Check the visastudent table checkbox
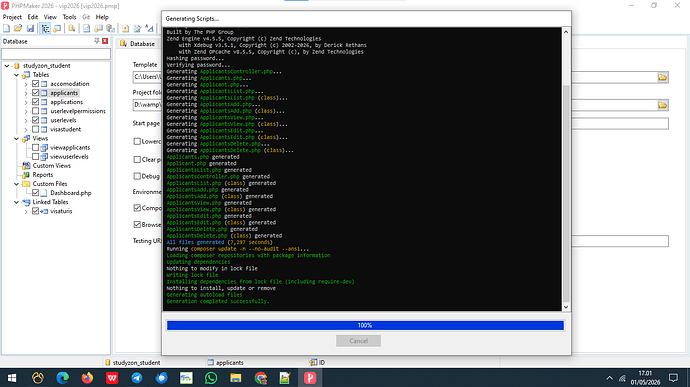This screenshot has height=387, width=690. point(36,129)
